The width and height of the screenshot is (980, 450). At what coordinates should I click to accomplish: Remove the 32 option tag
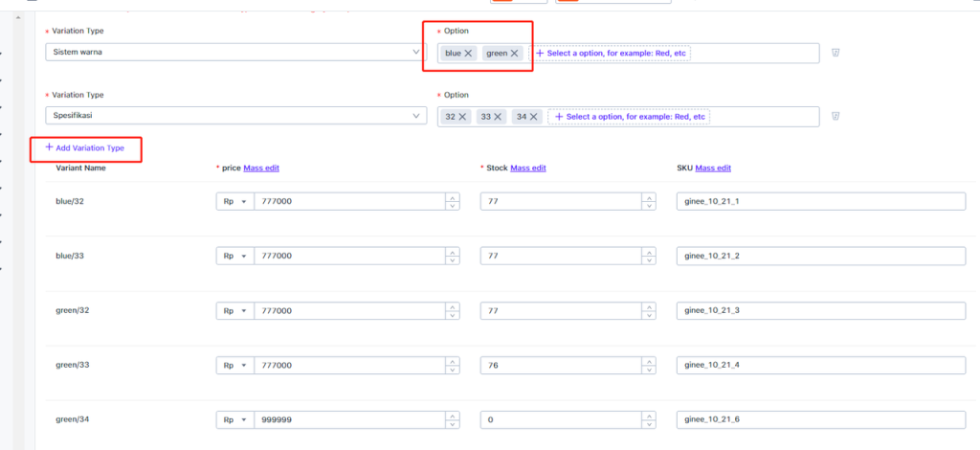point(463,117)
